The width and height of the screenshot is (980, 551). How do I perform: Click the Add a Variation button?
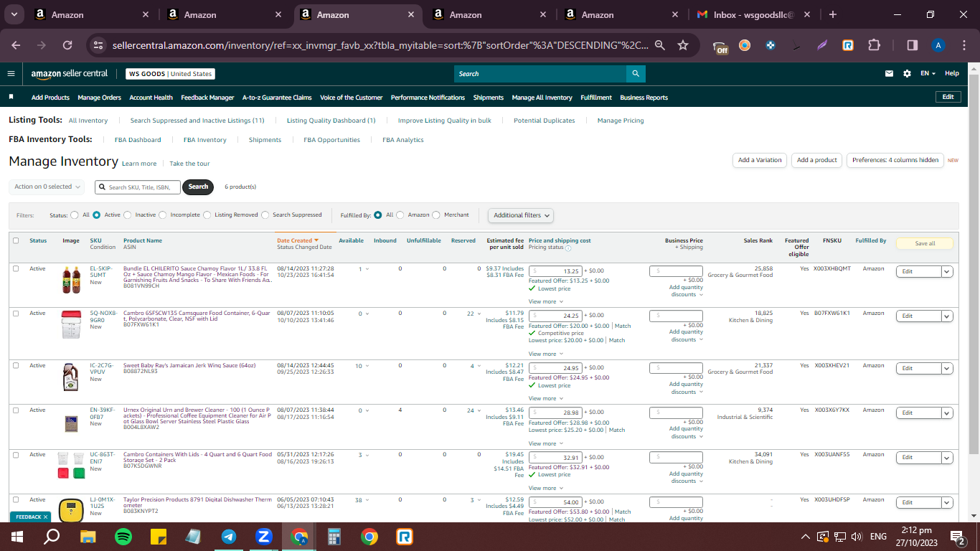(760, 160)
